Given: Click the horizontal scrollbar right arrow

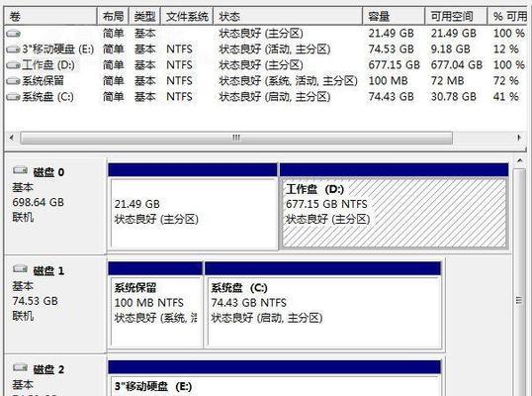Looking at the screenshot, I should 519,138.
